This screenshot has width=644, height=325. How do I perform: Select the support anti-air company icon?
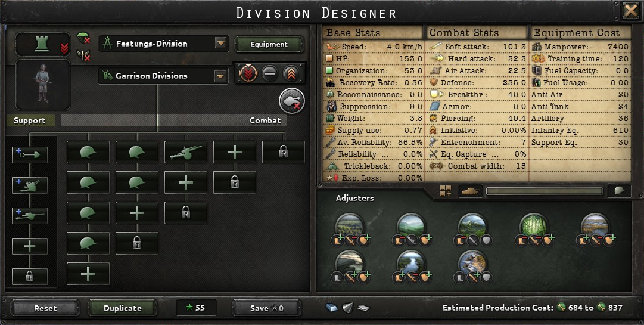click(30, 185)
